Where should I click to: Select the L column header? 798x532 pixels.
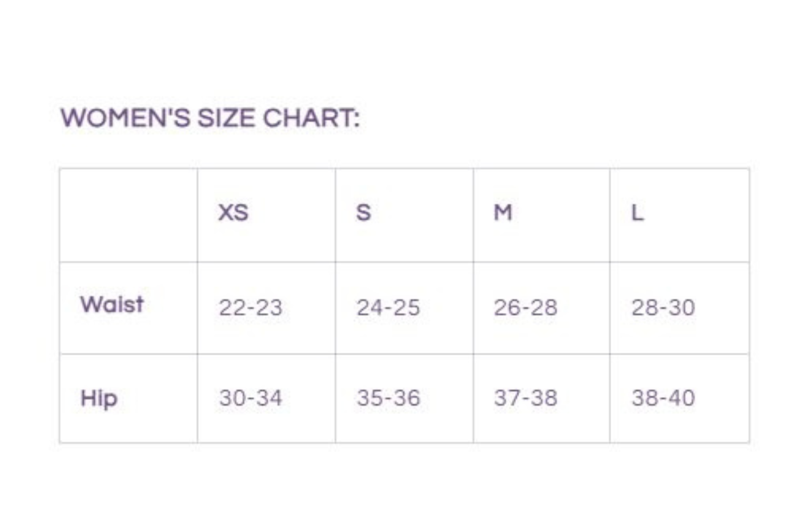pos(637,213)
